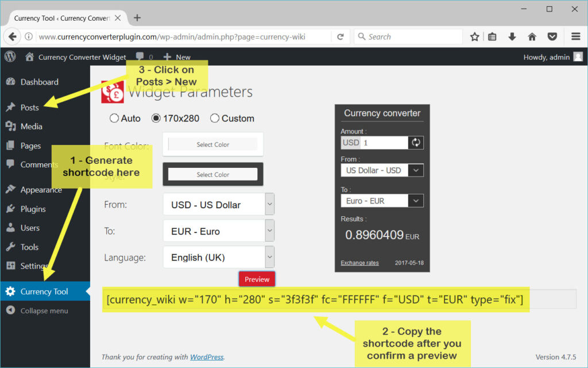Open the dark Style Select Color picker
This screenshot has width=588, height=368.
[212, 174]
